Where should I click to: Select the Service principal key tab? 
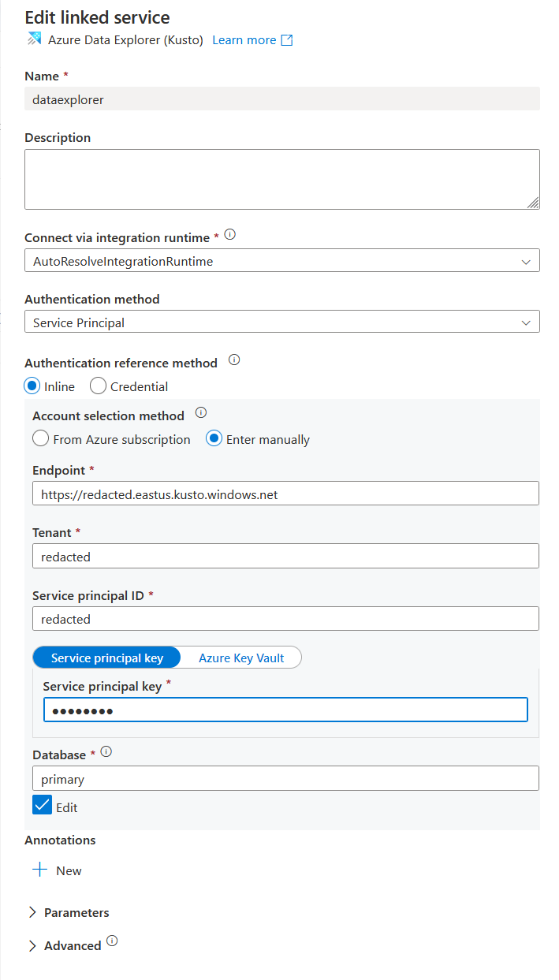pyautogui.click(x=107, y=658)
